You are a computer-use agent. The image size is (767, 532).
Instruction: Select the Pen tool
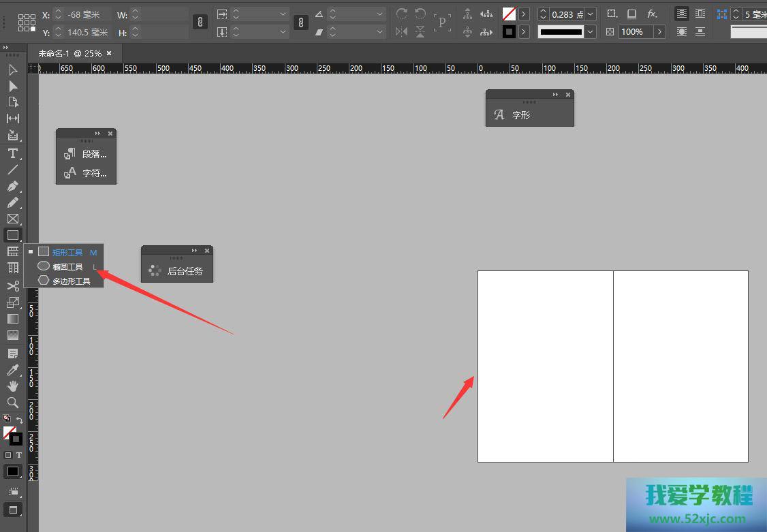[x=12, y=186]
